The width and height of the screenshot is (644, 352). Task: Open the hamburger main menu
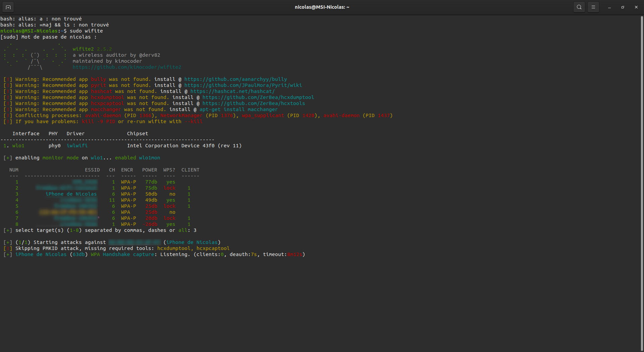pos(593,7)
